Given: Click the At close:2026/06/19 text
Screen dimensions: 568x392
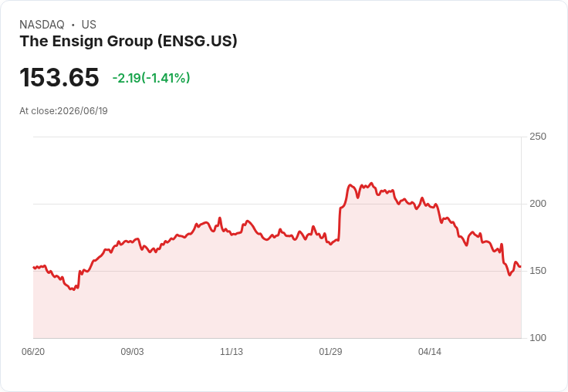Looking at the screenshot, I should click(x=63, y=111).
